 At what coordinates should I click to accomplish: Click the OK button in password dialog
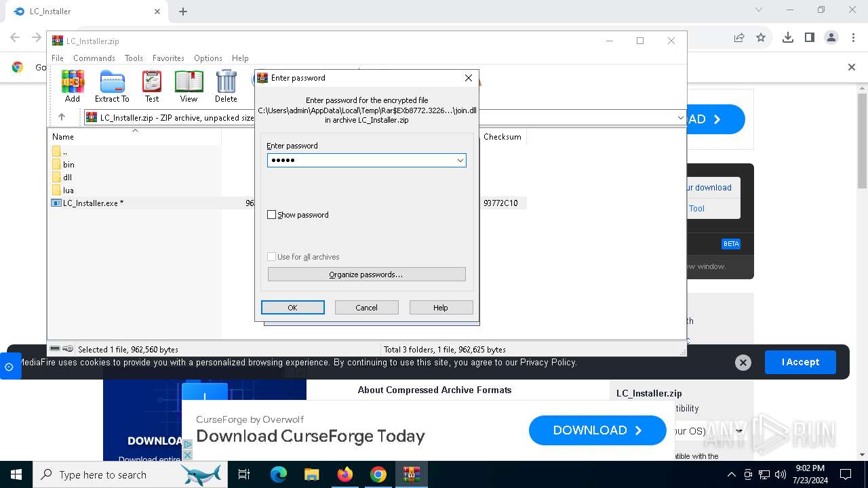pos(293,308)
